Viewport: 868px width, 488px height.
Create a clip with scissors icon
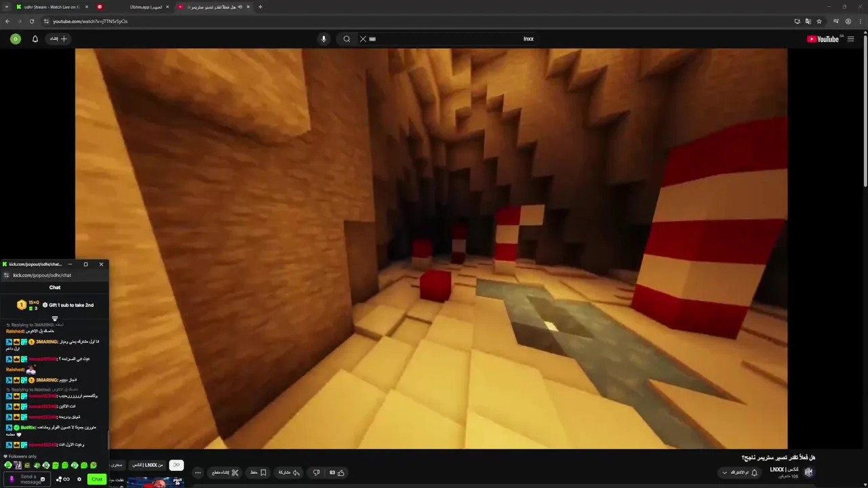225,472
